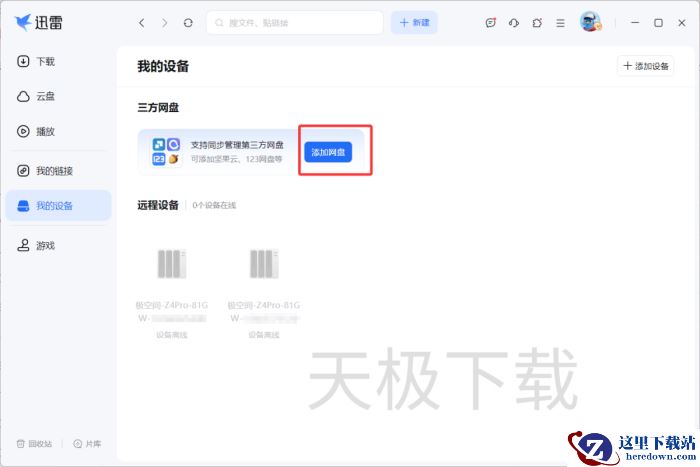Click text 支持同步管理第三方网盘
700x467 pixels.
point(237,145)
